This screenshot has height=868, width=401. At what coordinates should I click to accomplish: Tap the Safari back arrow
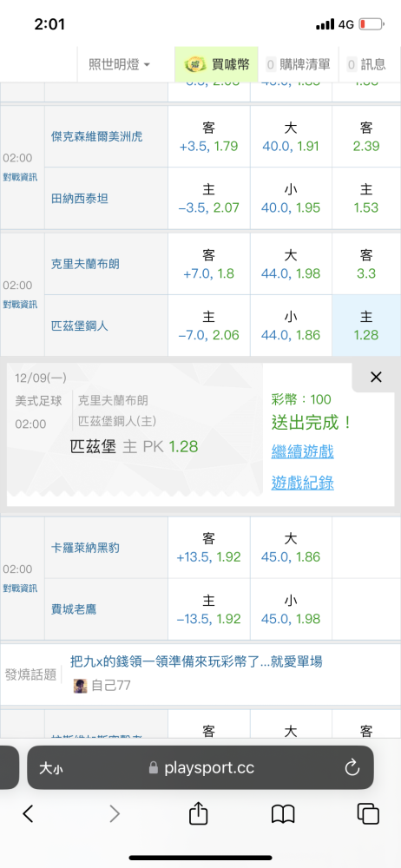(29, 813)
